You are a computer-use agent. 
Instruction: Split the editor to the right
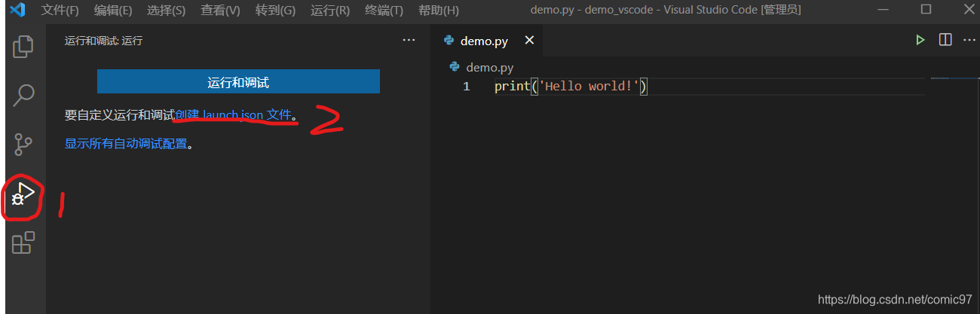coord(945,41)
